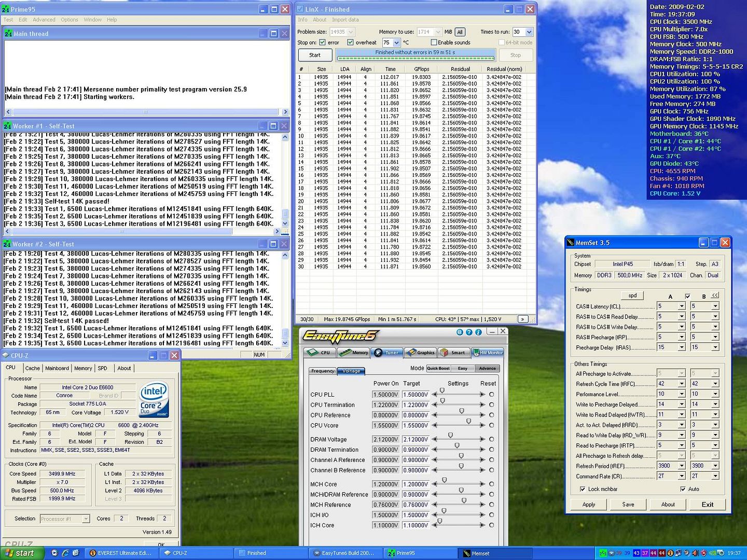
Task: Click the Exit button in MemSet
Action: point(707,505)
